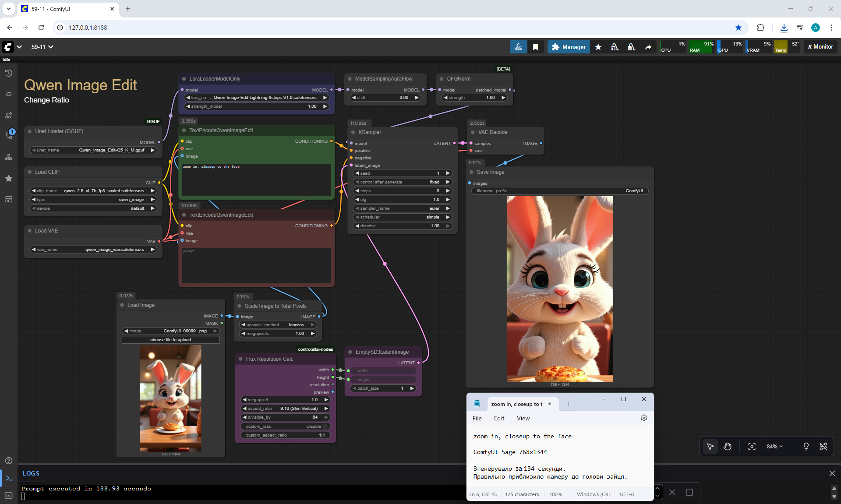
Task: Open the ComfyUI Manager
Action: point(569,47)
